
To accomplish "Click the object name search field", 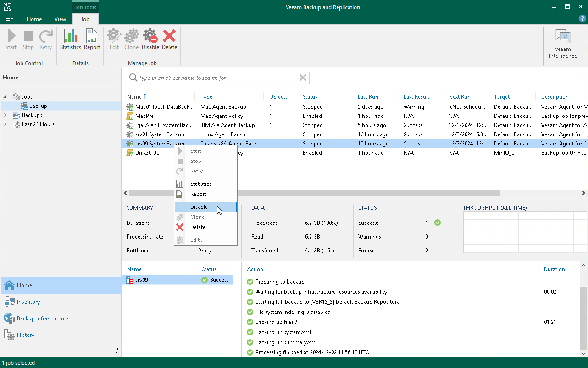I will (x=216, y=78).
